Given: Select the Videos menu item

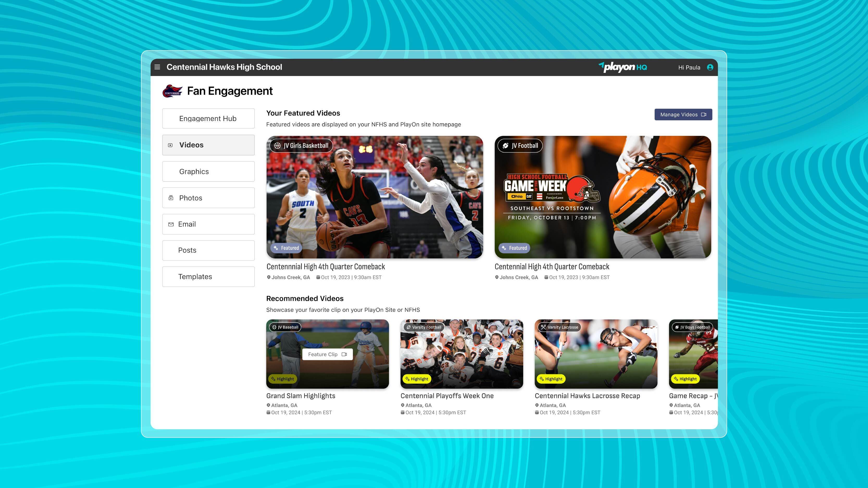Looking at the screenshot, I should coord(208,145).
